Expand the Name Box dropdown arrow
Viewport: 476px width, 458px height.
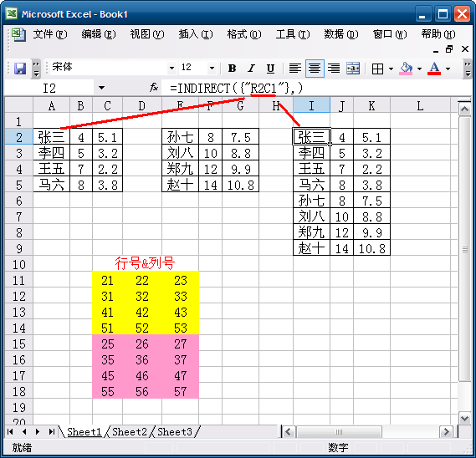click(x=101, y=88)
